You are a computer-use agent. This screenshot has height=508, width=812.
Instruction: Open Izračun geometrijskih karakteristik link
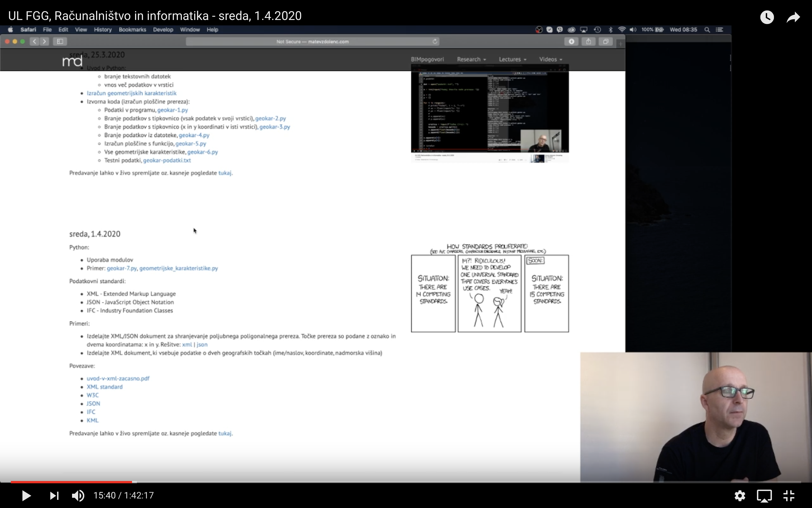pos(132,93)
